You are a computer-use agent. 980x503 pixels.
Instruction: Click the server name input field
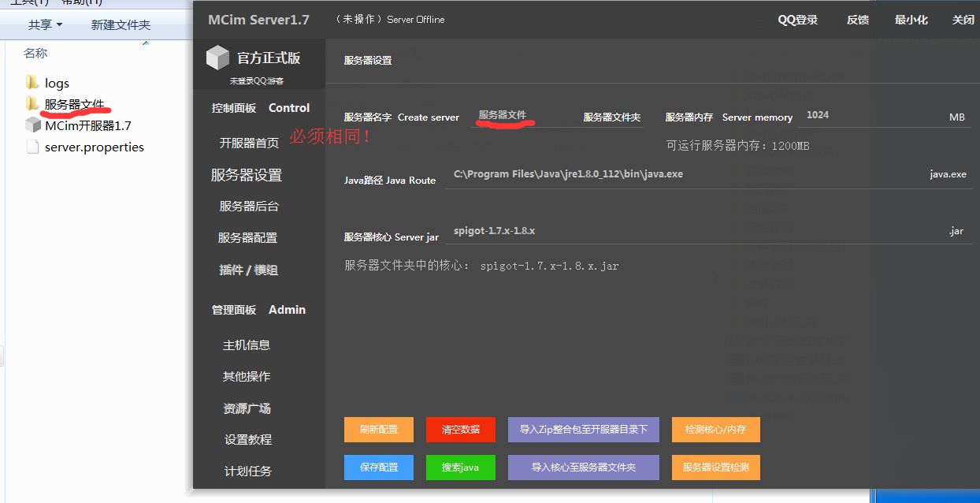[523, 115]
